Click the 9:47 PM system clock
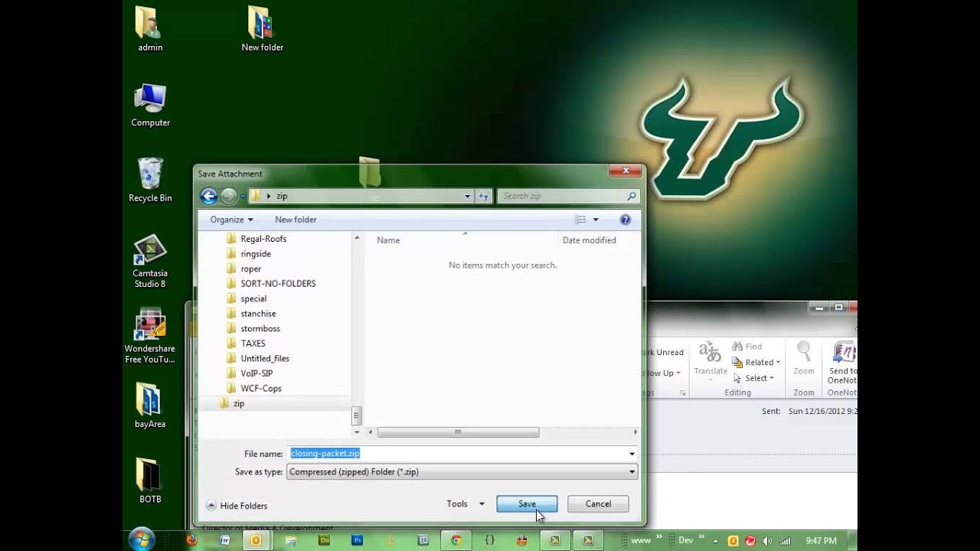The image size is (980, 551). [x=821, y=540]
